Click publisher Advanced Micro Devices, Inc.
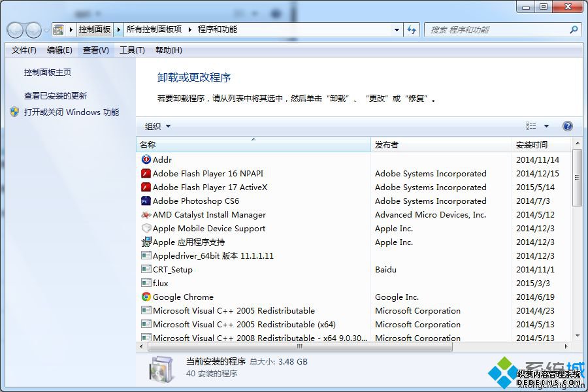Screen dimensions: 588x392 point(431,214)
